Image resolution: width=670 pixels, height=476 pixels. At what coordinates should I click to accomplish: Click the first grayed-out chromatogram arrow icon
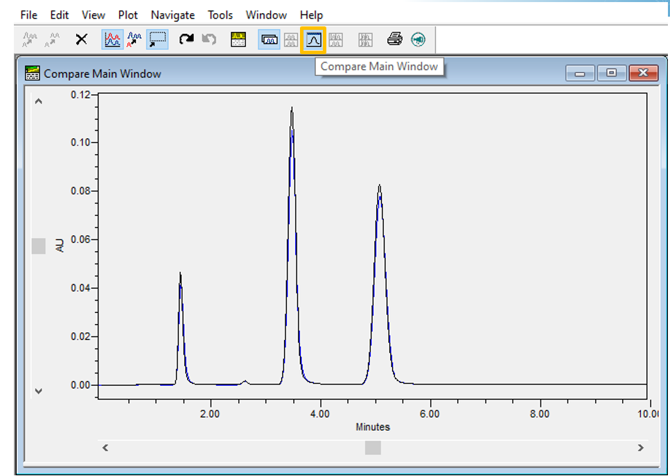pyautogui.click(x=29, y=40)
